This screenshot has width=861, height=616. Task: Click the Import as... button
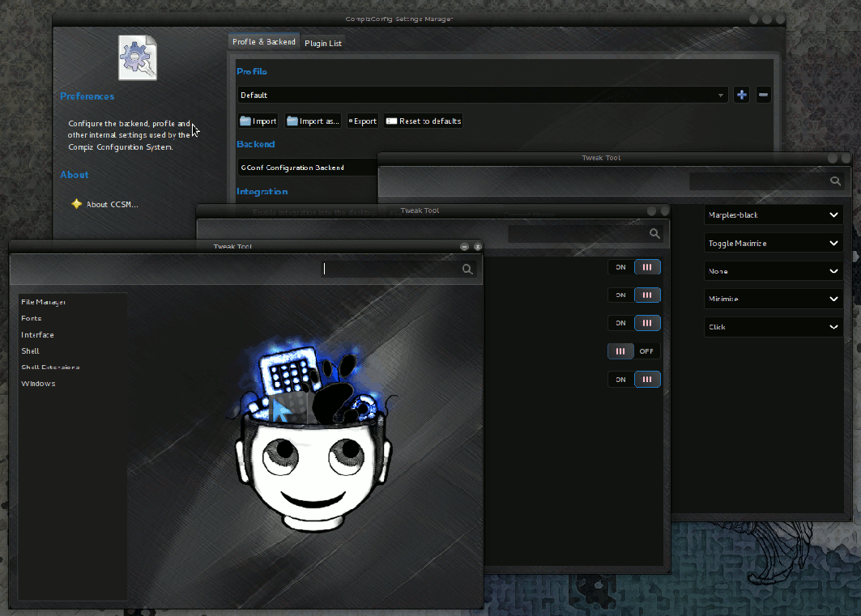click(x=313, y=121)
